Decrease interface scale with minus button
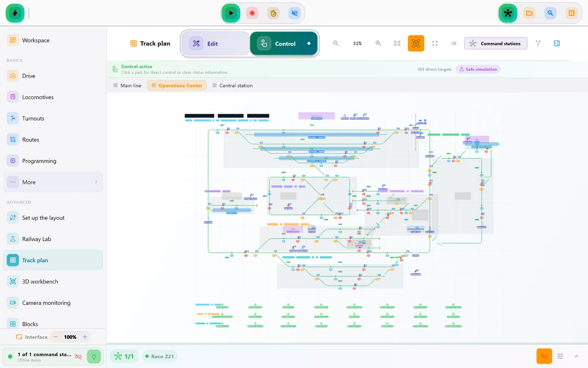The height and width of the screenshot is (368, 588). [x=55, y=337]
